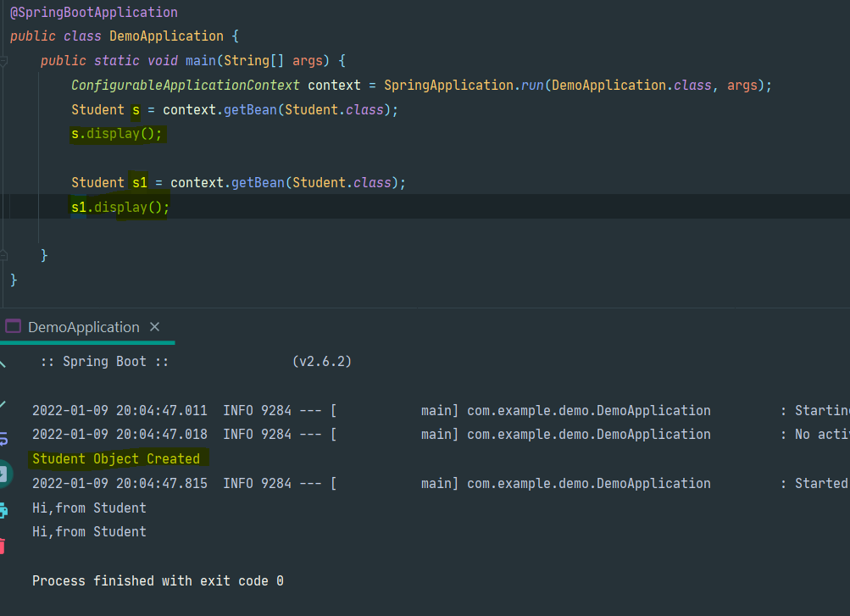This screenshot has width=850, height=616.
Task: Click the DemoApplication class name declaration
Action: (166, 36)
